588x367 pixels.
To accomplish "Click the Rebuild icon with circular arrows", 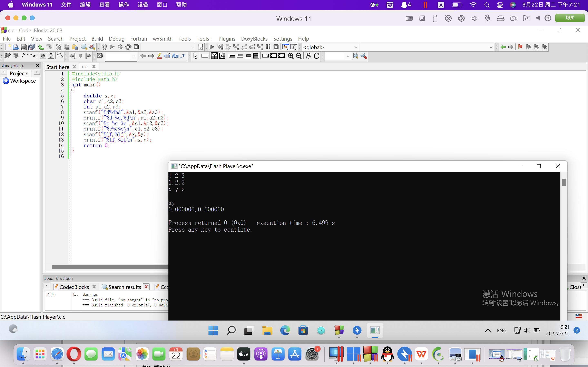I will (x=128, y=47).
